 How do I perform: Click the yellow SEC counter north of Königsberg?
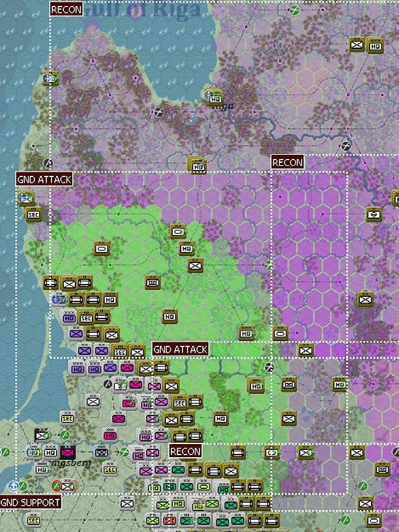tap(67, 417)
